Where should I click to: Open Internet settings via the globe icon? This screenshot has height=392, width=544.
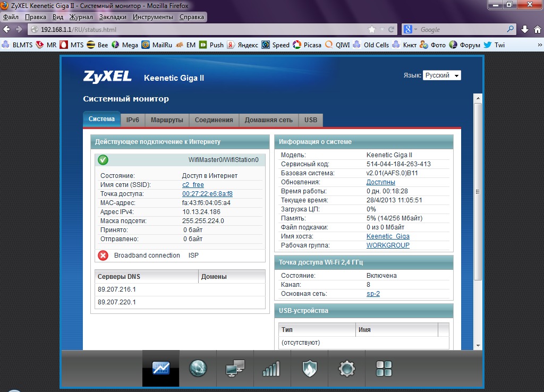[198, 368]
